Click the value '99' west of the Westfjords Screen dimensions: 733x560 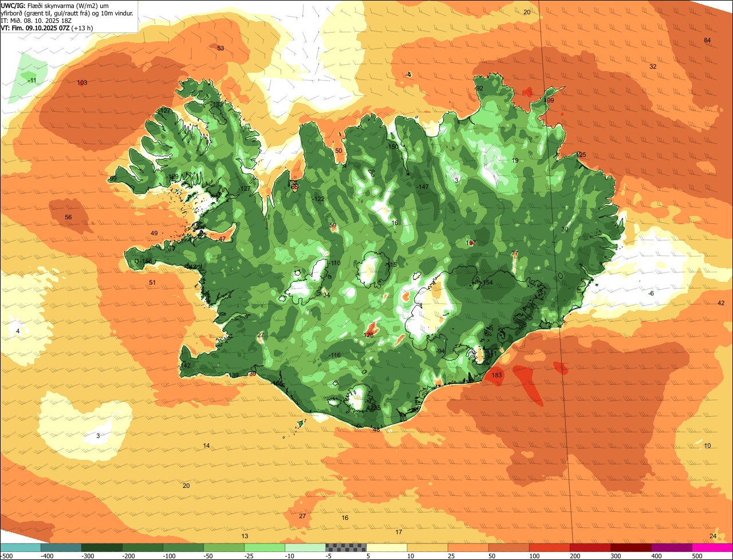click(113, 179)
